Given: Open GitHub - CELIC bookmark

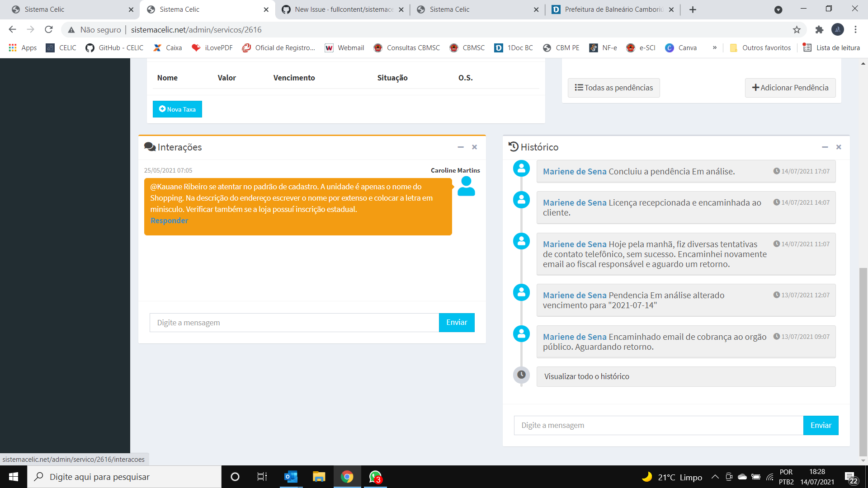Looking at the screenshot, I should [114, 48].
